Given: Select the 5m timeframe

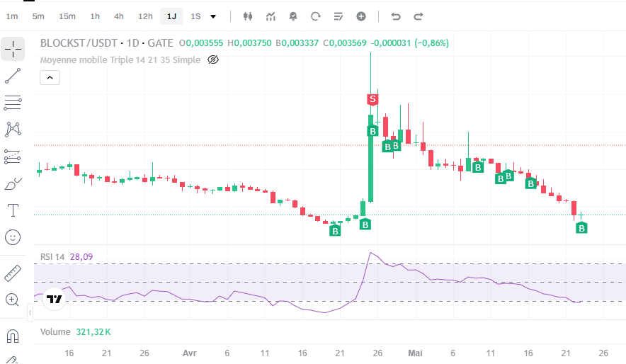Looking at the screenshot, I should click(x=38, y=16).
